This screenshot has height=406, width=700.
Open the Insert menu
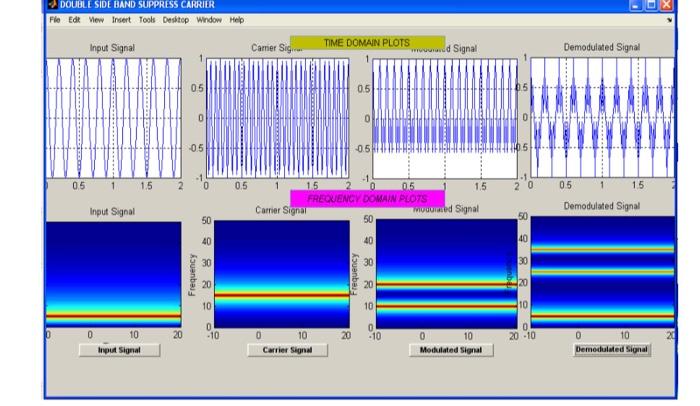[x=121, y=20]
